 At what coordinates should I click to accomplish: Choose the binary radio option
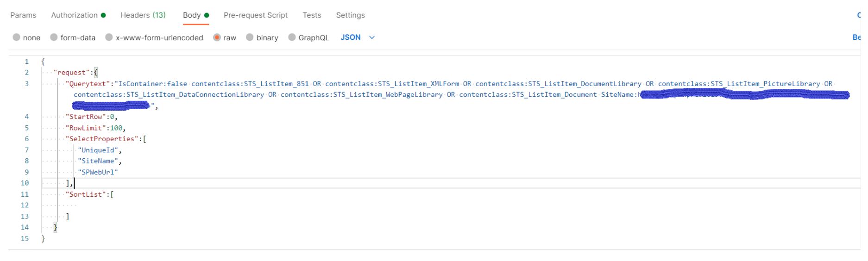pyautogui.click(x=250, y=37)
